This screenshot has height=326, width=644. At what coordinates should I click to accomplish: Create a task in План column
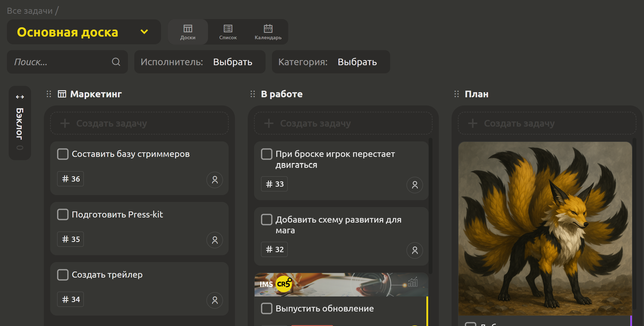(547, 123)
